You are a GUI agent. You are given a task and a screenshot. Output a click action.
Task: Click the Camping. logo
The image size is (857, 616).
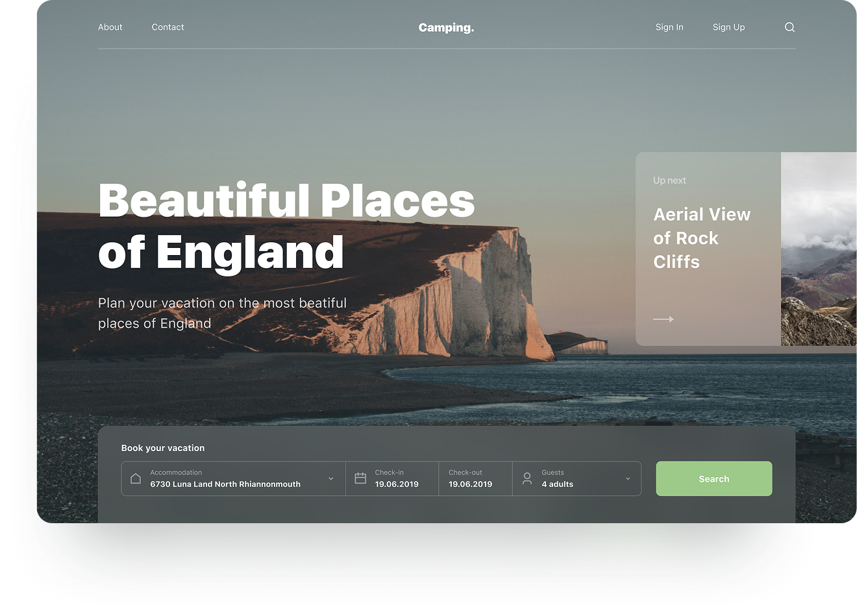446,27
